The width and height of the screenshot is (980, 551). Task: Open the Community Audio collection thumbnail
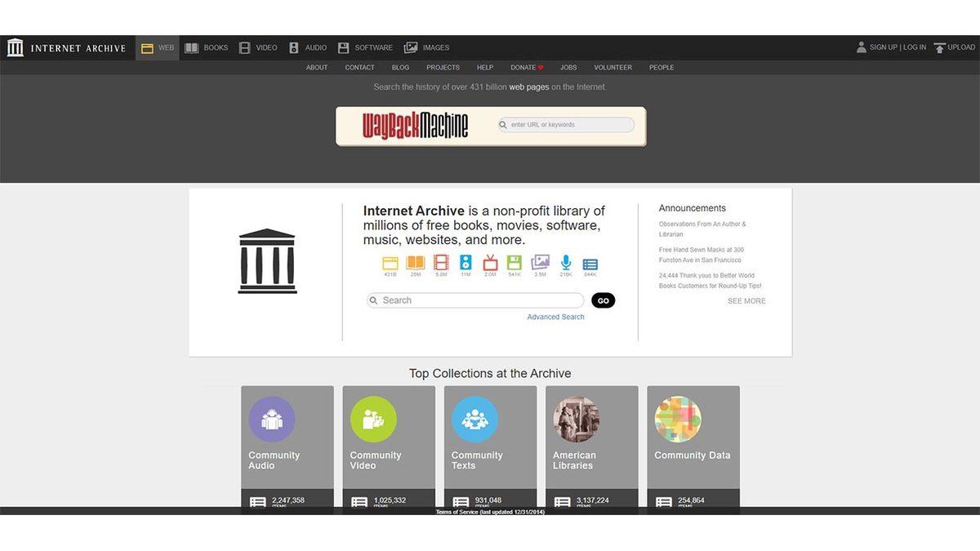point(272,419)
